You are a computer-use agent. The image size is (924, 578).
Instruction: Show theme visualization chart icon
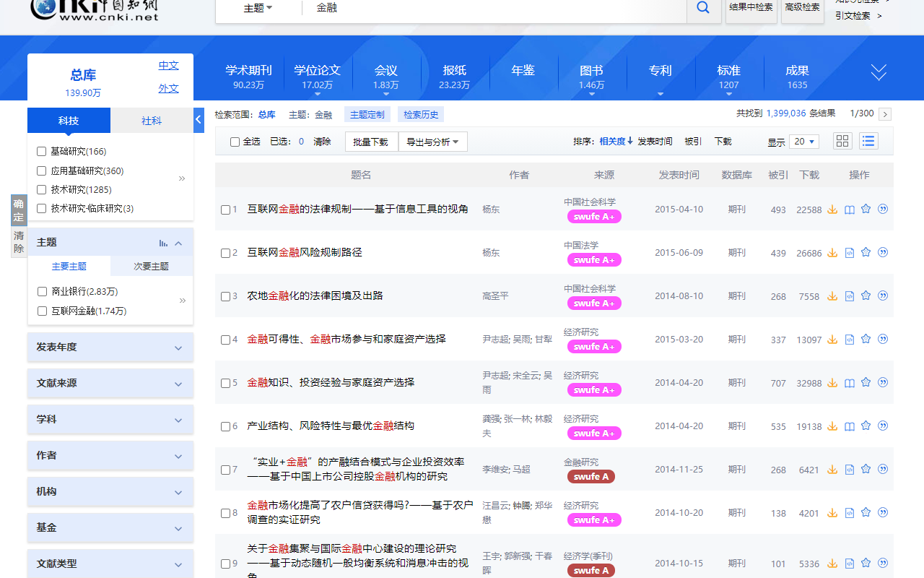(163, 243)
